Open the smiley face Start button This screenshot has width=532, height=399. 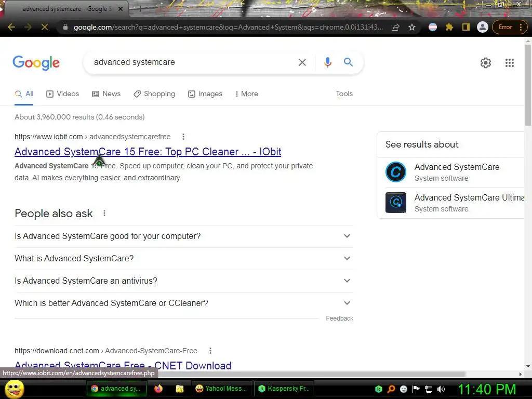[x=14, y=389]
